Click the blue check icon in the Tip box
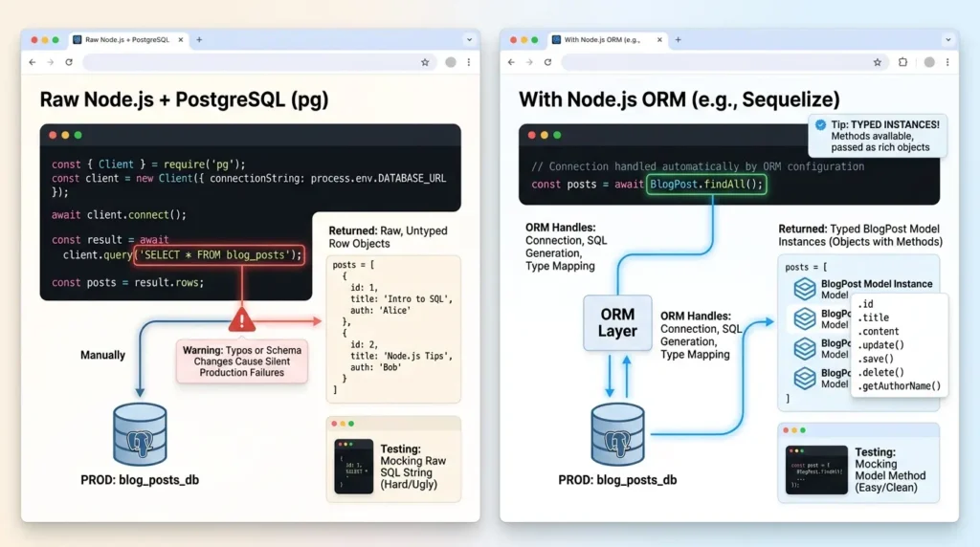980x547 pixels. [820, 125]
